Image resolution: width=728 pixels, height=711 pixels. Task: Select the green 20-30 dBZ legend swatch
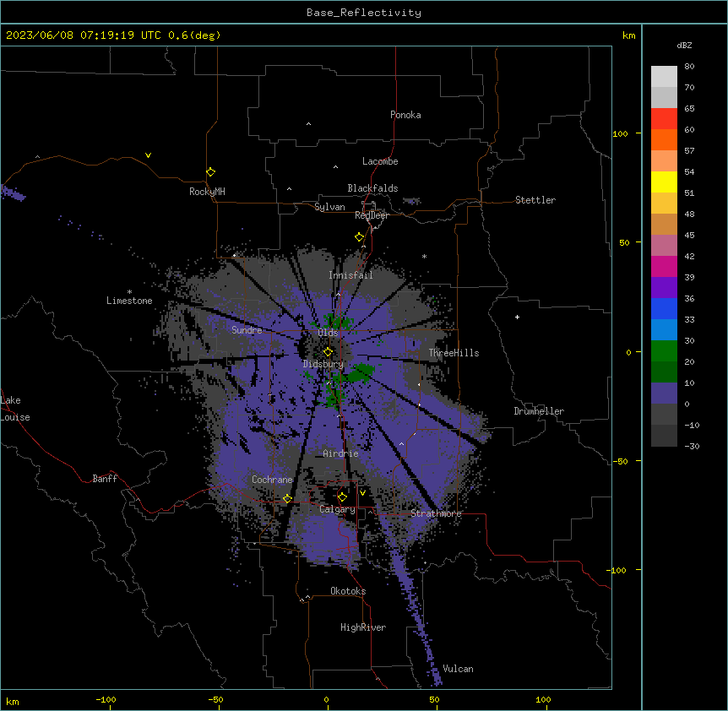pos(664,351)
